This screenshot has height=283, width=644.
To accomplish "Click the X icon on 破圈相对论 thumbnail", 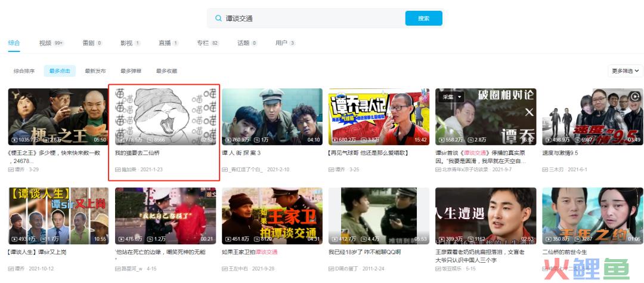I will 530,112.
